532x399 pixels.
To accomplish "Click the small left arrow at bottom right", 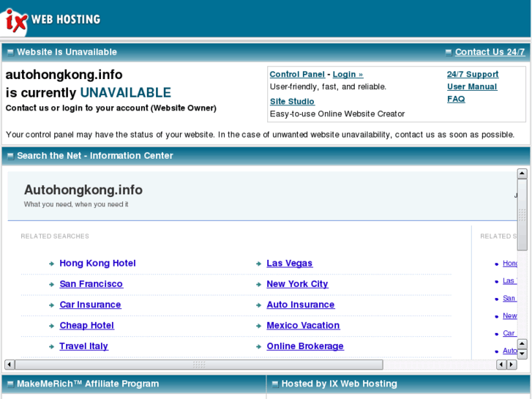I will pyautogui.click(x=501, y=365).
